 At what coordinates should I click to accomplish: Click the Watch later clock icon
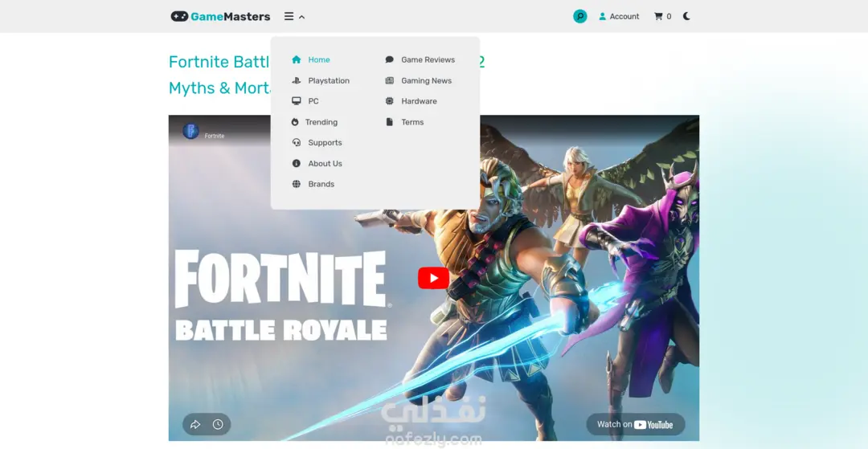(x=218, y=425)
